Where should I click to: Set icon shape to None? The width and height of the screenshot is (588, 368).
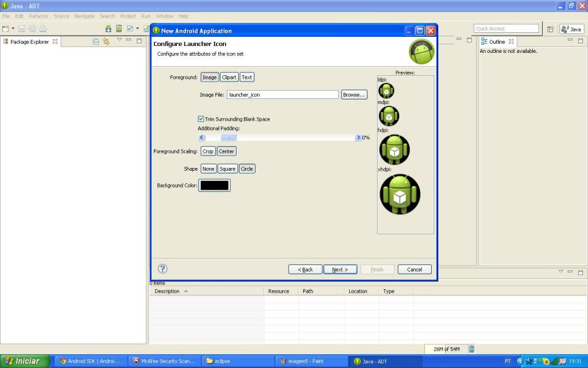tap(208, 169)
